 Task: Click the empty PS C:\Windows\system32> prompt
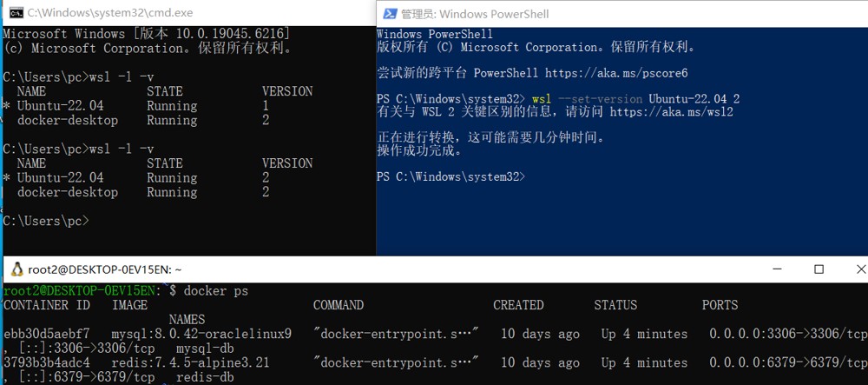(x=450, y=176)
